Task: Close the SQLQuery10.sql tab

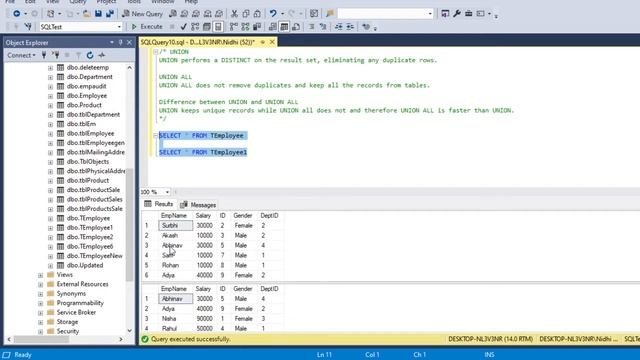Action: [272, 42]
